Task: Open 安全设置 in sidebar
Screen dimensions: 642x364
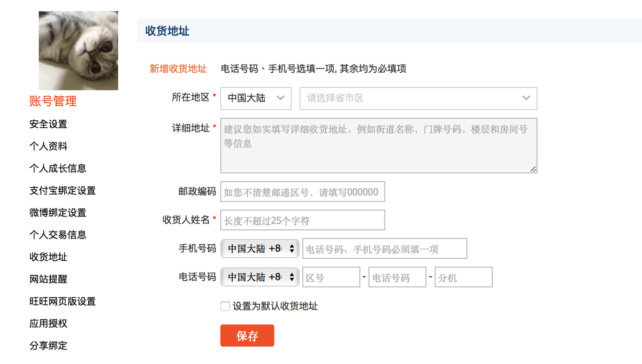Action: [x=48, y=124]
